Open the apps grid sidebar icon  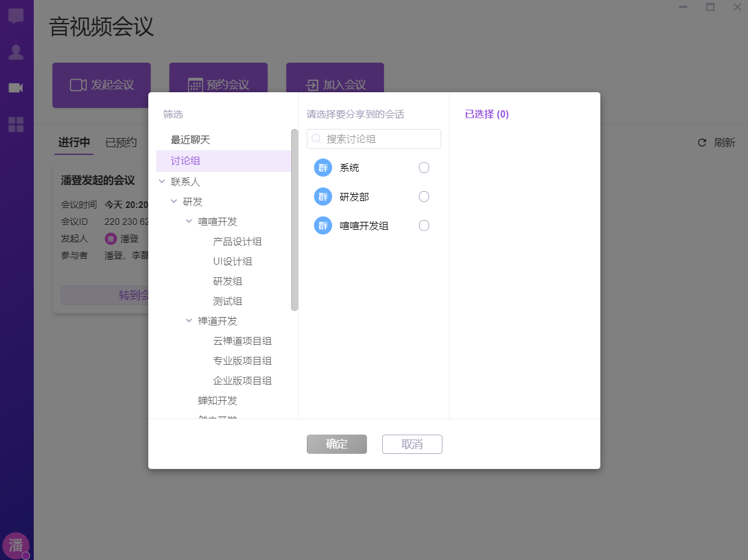pos(16,125)
